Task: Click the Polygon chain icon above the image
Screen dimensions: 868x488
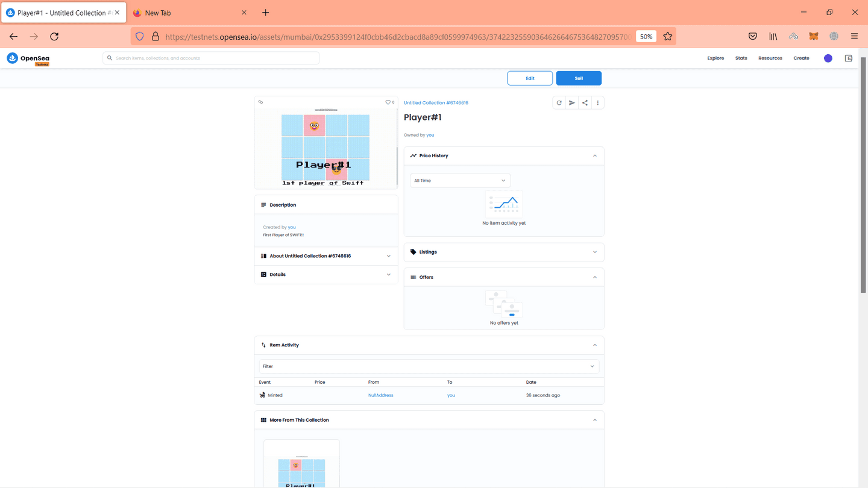Action: (260, 102)
